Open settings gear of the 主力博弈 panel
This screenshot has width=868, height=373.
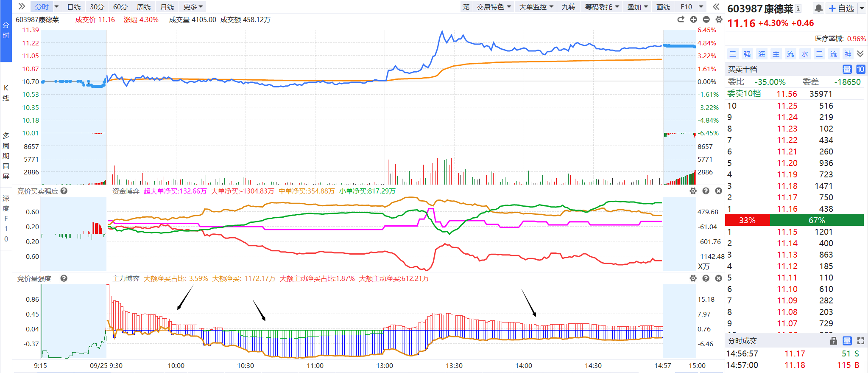click(693, 278)
